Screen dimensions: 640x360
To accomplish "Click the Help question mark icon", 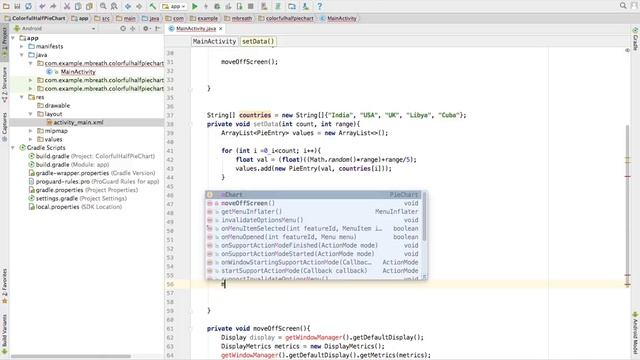I will tap(320, 6).
